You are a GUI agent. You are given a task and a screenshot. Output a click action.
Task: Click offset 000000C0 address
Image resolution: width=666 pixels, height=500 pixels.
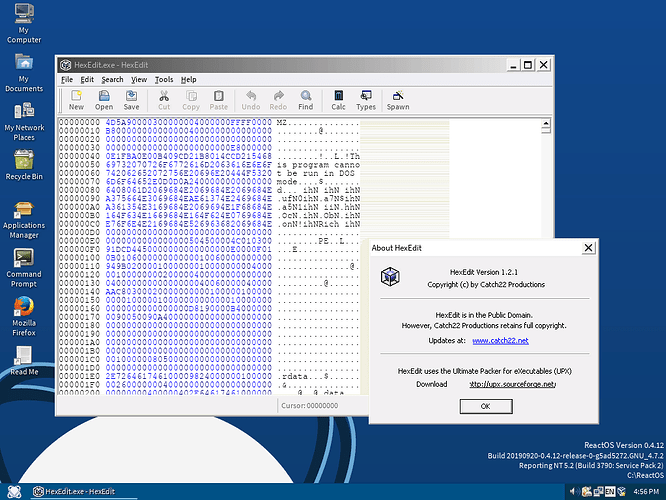[79, 224]
